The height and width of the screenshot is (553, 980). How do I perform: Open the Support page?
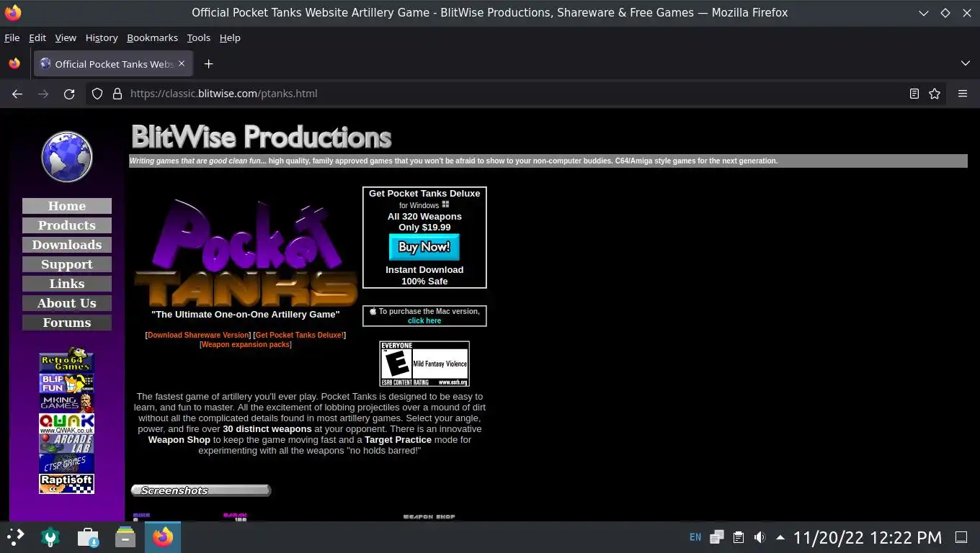67,264
